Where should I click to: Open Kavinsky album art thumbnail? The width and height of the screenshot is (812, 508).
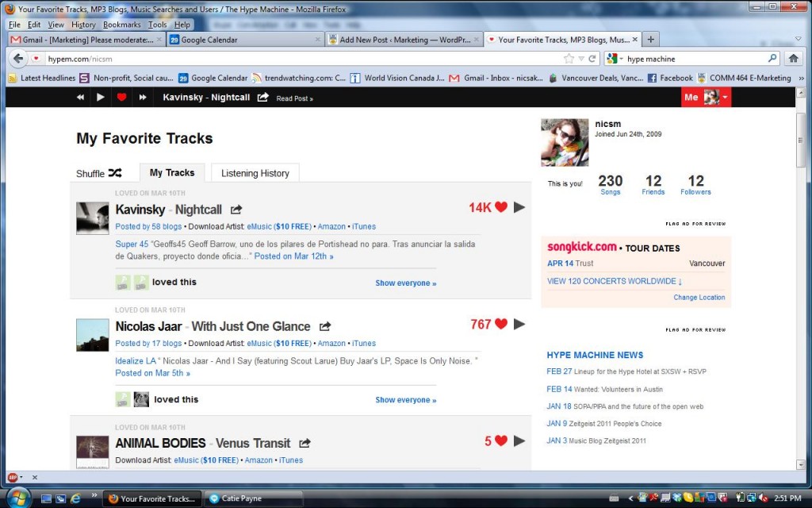click(92, 218)
